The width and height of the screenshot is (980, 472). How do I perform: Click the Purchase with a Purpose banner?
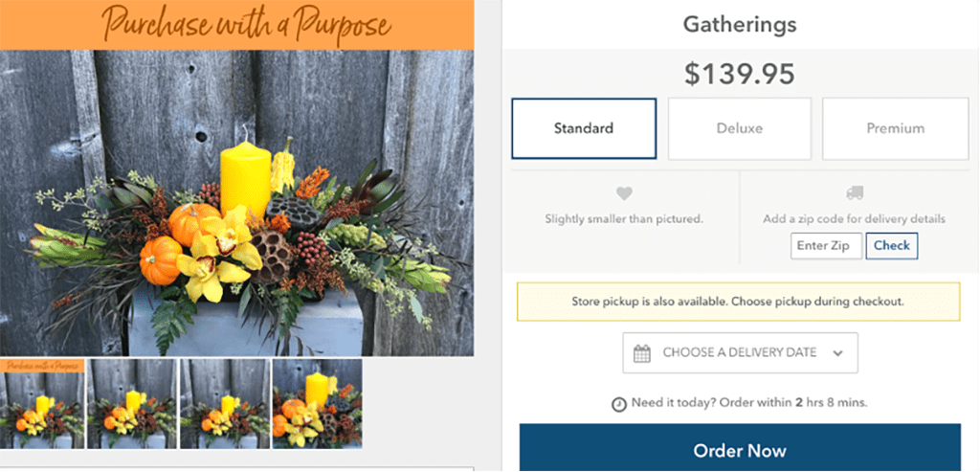coord(237,24)
